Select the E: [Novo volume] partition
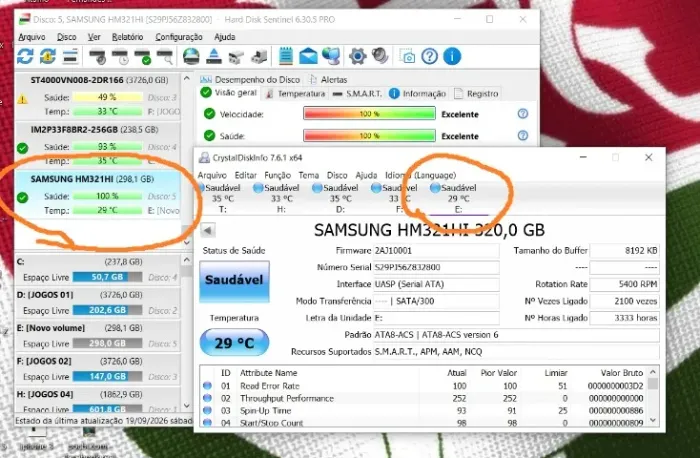The width and height of the screenshot is (700, 458). 98,336
